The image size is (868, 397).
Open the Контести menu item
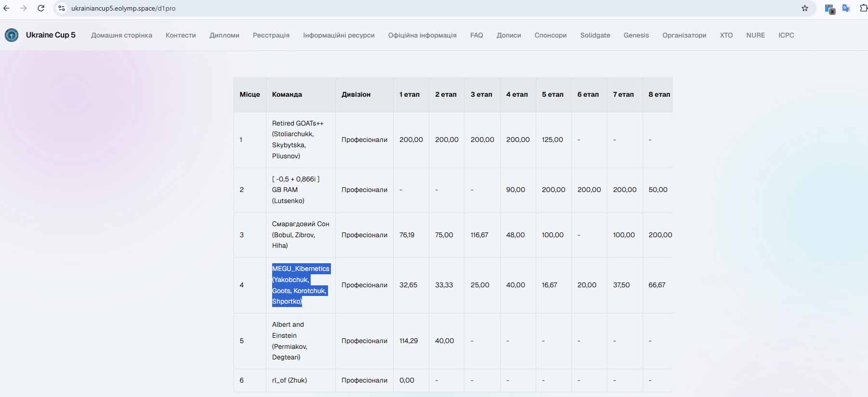[181, 35]
